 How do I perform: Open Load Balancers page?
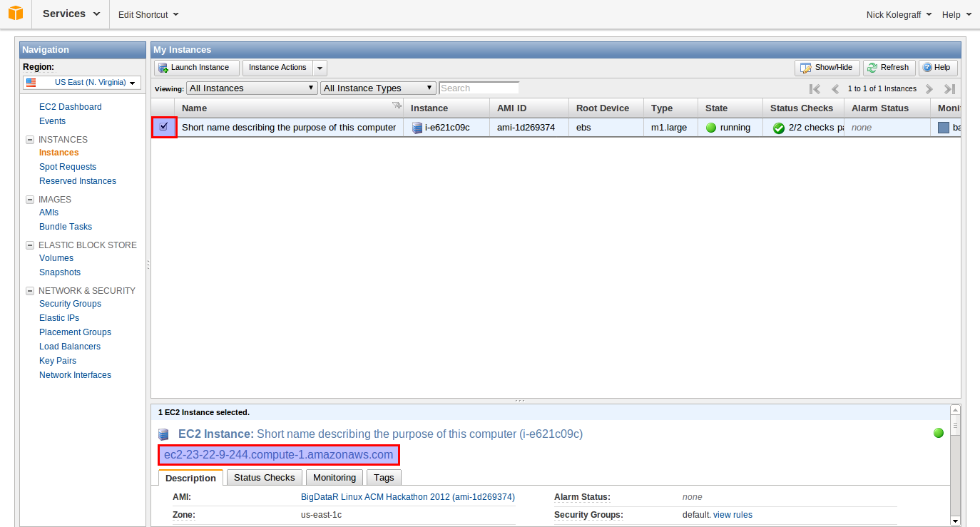[70, 347]
